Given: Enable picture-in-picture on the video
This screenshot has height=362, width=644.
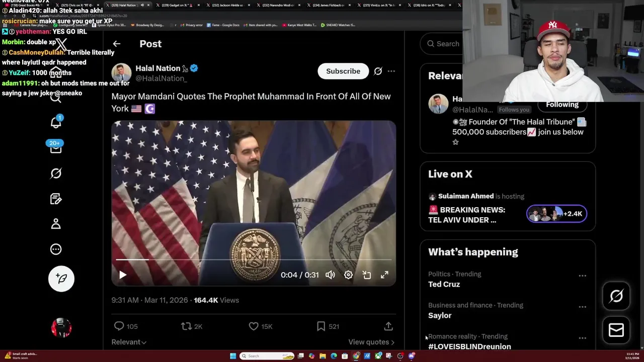Looking at the screenshot, I should click(x=367, y=275).
